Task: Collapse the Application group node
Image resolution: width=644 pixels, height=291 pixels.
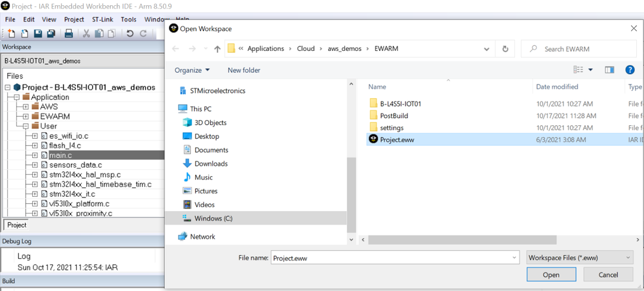Action: (x=16, y=97)
